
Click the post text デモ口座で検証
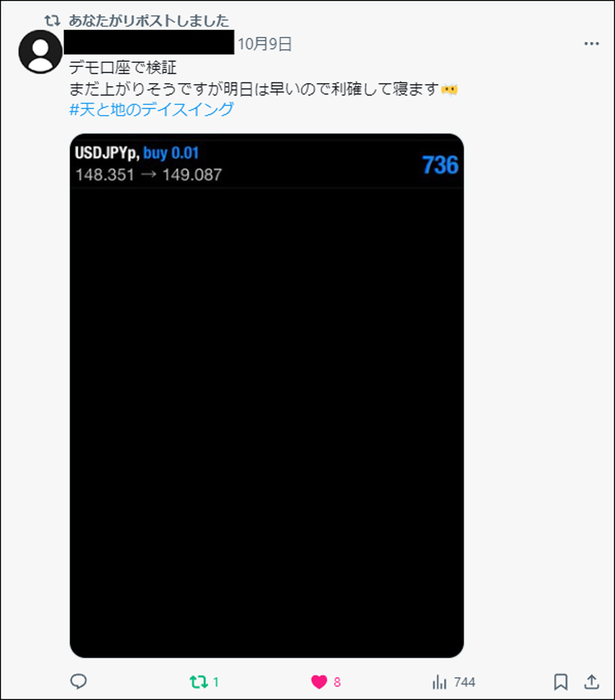(x=123, y=68)
